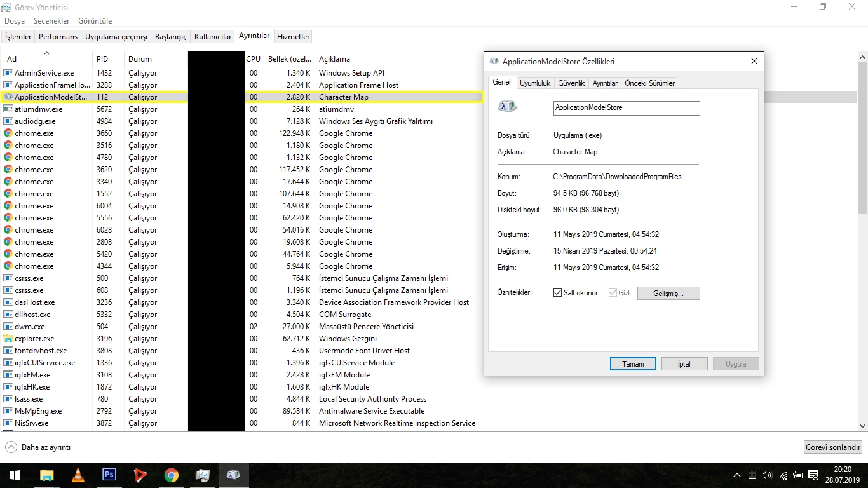868x488 pixels.
Task: Select the atiumdmv.exe process name
Action: (39, 109)
